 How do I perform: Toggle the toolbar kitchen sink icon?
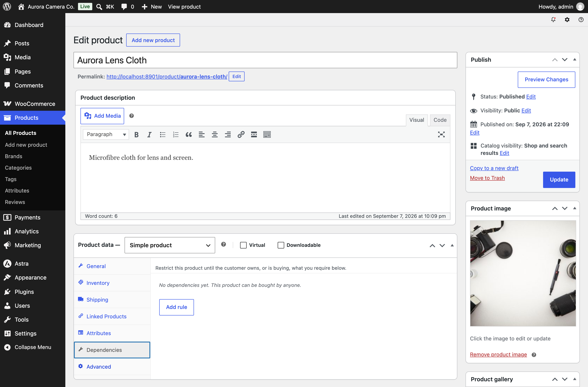pos(267,134)
